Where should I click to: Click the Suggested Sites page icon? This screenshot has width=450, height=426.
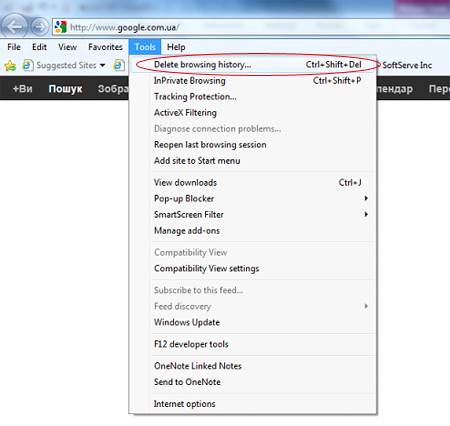[x=28, y=65]
